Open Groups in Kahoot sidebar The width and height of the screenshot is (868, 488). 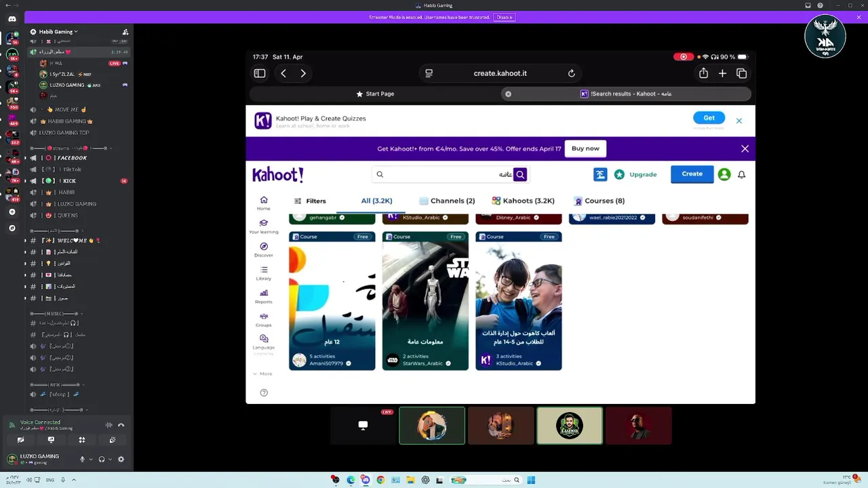coord(264,319)
